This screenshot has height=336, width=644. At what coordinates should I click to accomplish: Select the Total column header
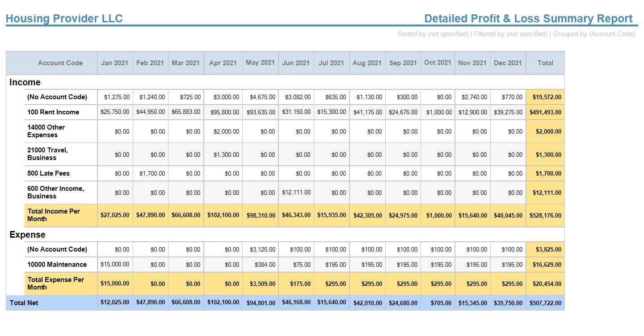point(545,63)
